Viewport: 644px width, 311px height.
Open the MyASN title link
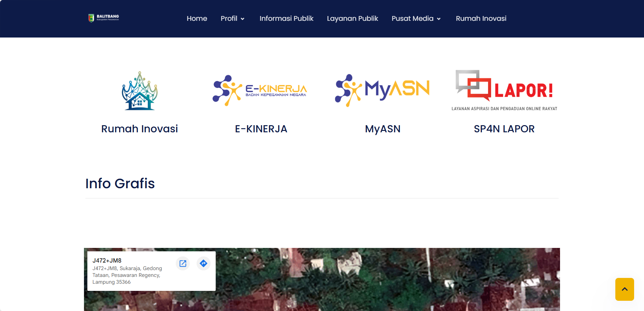coord(383,129)
